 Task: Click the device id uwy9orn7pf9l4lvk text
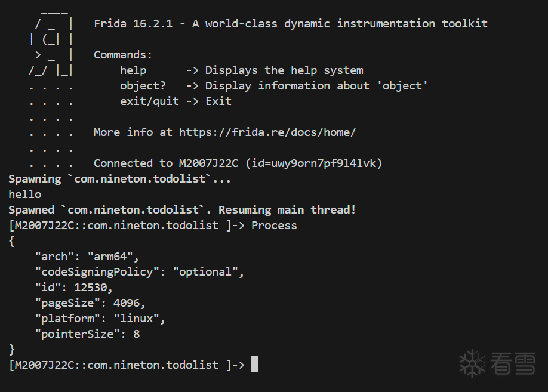click(x=314, y=163)
